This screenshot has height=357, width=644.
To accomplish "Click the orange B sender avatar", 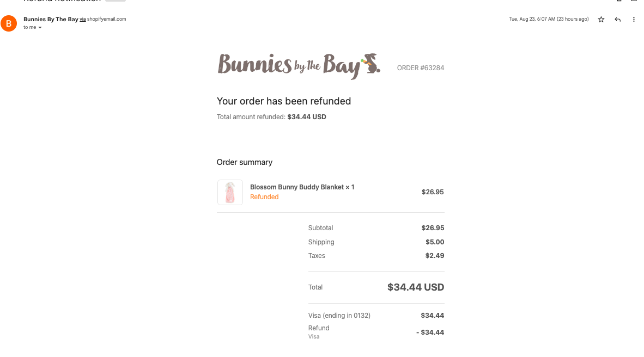I will click(9, 23).
